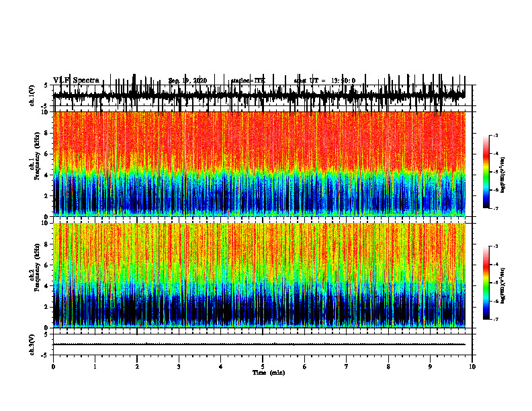
Task: Click the ch.1 spectrogram plot area
Action: [x=259, y=164]
